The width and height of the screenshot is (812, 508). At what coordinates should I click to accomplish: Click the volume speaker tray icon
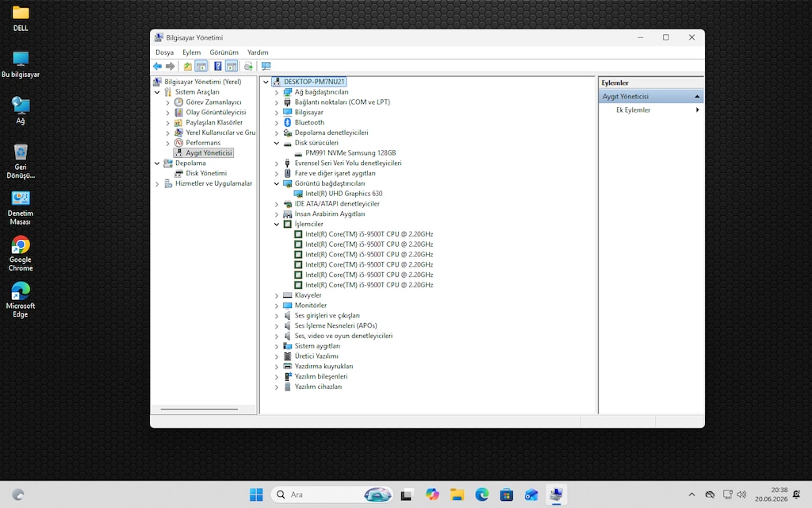[x=741, y=495]
